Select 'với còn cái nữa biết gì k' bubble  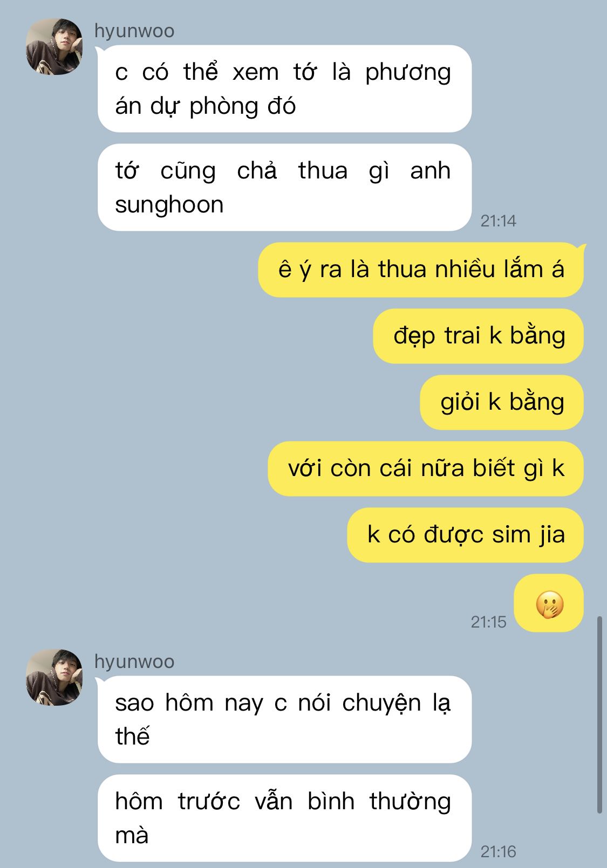[426, 469]
